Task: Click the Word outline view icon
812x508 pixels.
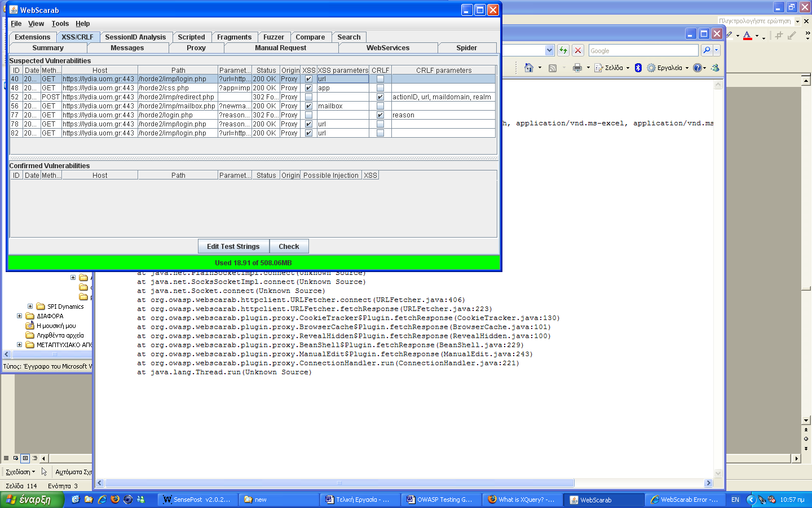Action: point(35,458)
